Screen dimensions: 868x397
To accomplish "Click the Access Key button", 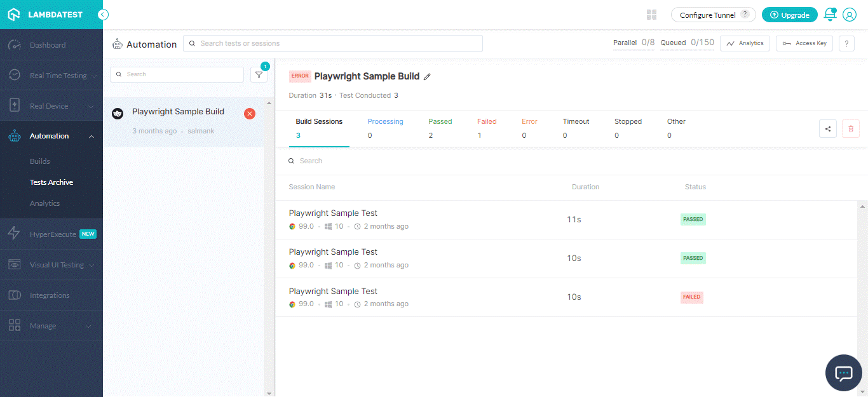I will pyautogui.click(x=804, y=43).
